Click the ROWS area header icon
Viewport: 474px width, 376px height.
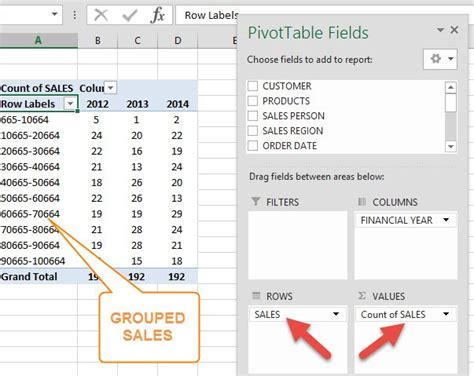pos(256,296)
